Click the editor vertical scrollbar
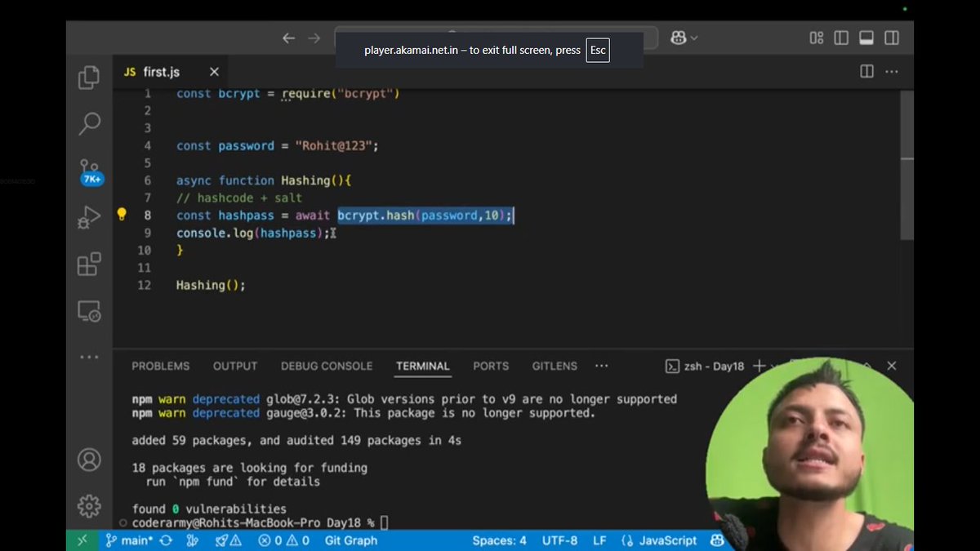The image size is (980, 551). tap(906, 165)
